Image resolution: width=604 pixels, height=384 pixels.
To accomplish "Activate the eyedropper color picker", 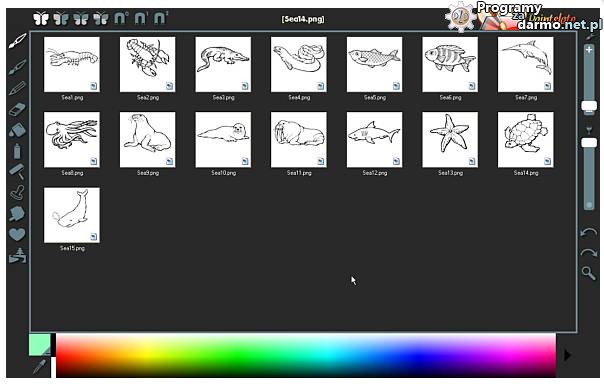I will tap(39, 366).
